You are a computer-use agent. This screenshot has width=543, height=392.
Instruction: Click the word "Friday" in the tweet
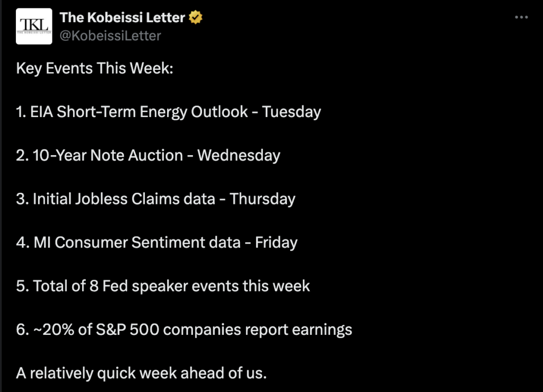(276, 242)
